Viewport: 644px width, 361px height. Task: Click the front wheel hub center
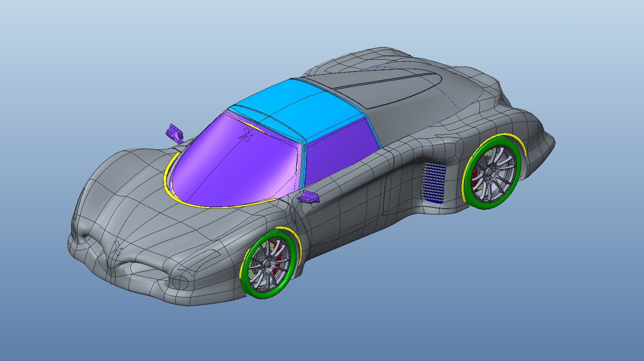click(x=267, y=264)
